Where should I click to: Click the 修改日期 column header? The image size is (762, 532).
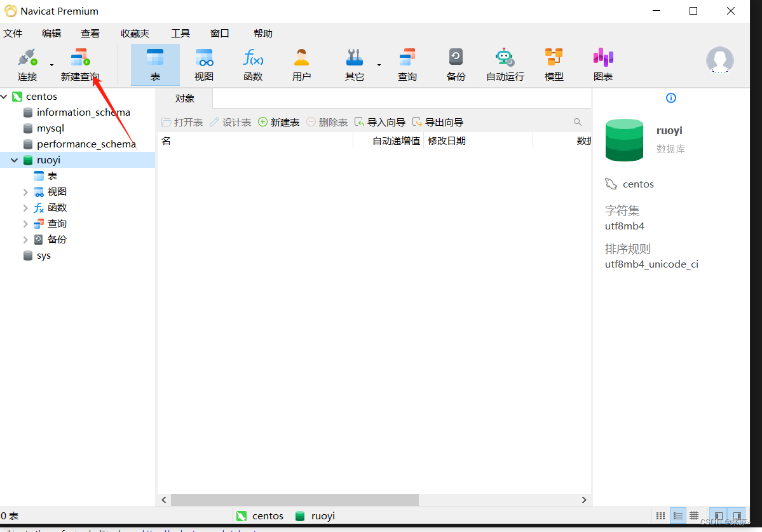click(478, 141)
